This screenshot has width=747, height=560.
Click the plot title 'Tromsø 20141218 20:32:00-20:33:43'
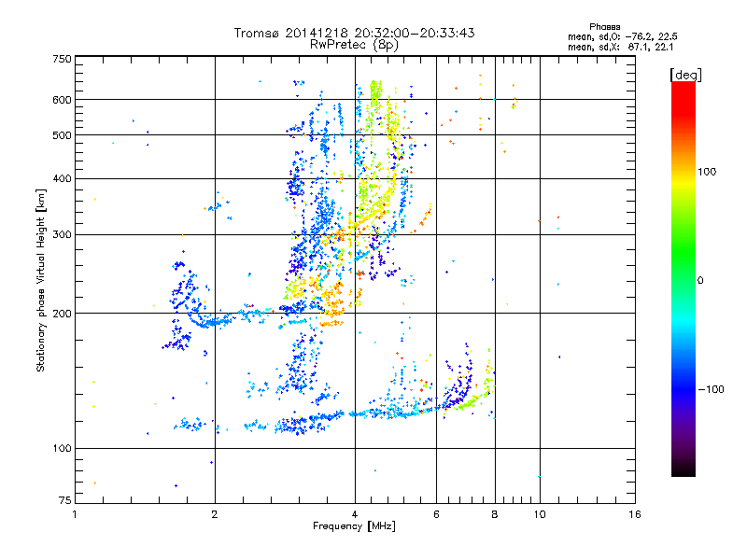pyautogui.click(x=354, y=33)
